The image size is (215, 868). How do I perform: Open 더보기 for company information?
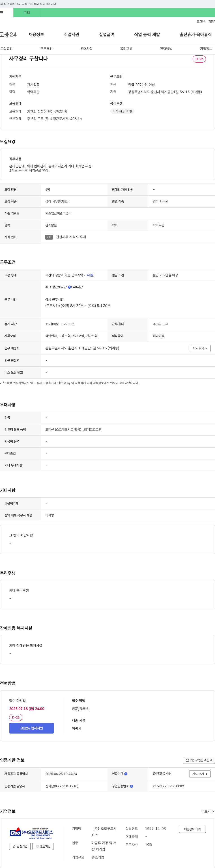[208, 811]
